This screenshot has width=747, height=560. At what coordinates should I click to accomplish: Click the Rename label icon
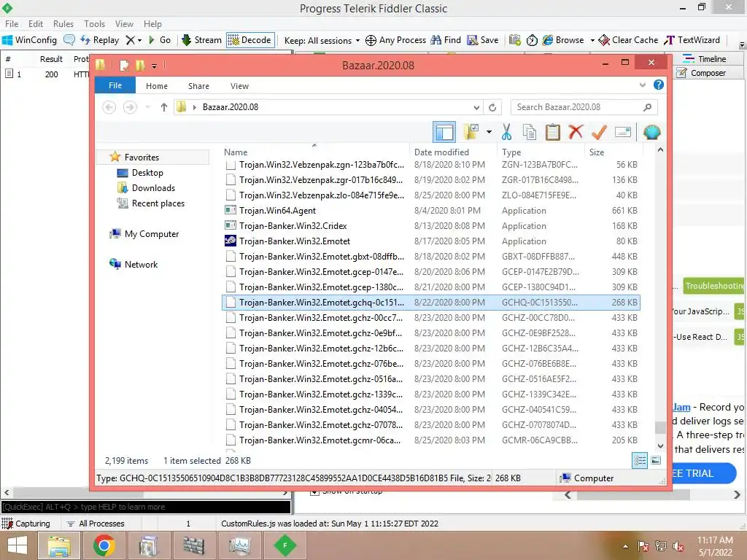click(623, 132)
